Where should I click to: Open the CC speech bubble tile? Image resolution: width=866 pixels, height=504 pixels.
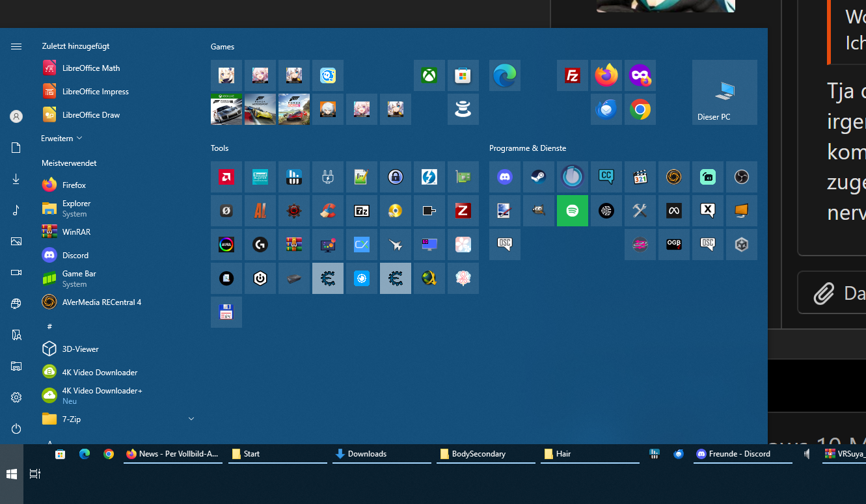pos(606,177)
